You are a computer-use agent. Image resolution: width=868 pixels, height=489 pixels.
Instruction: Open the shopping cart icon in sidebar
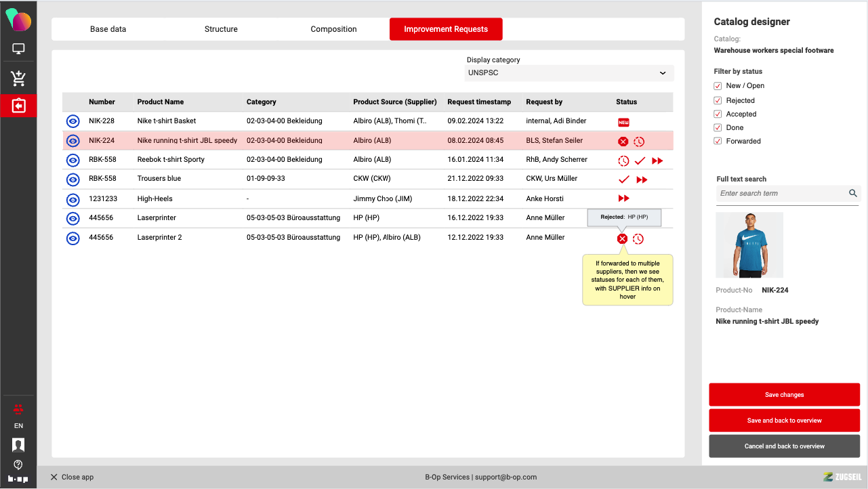[18, 78]
